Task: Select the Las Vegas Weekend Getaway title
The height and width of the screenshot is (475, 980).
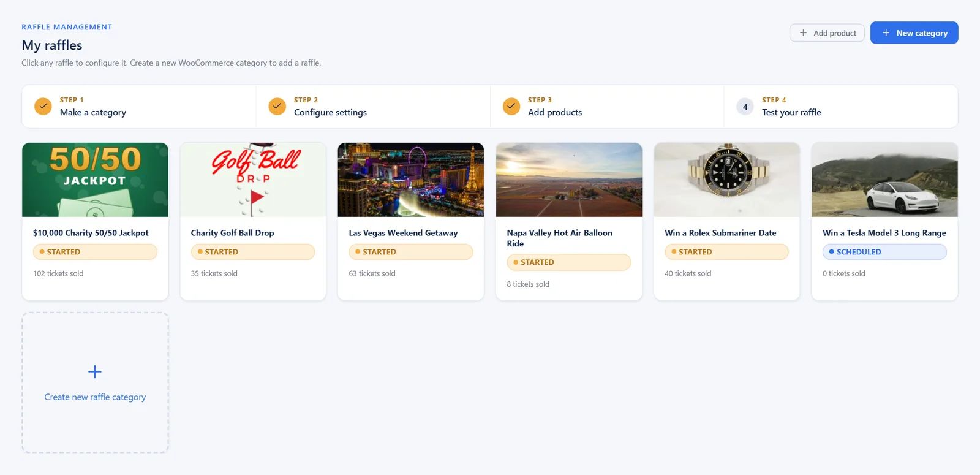Action: 403,233
